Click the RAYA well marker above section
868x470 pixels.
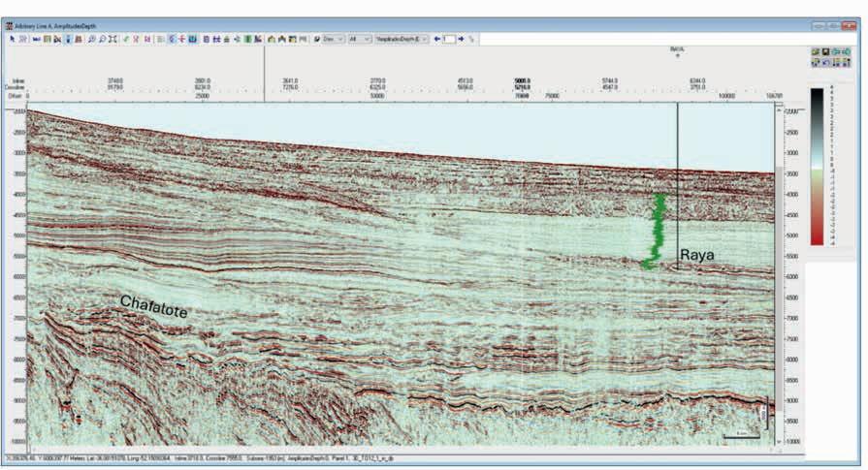click(677, 48)
